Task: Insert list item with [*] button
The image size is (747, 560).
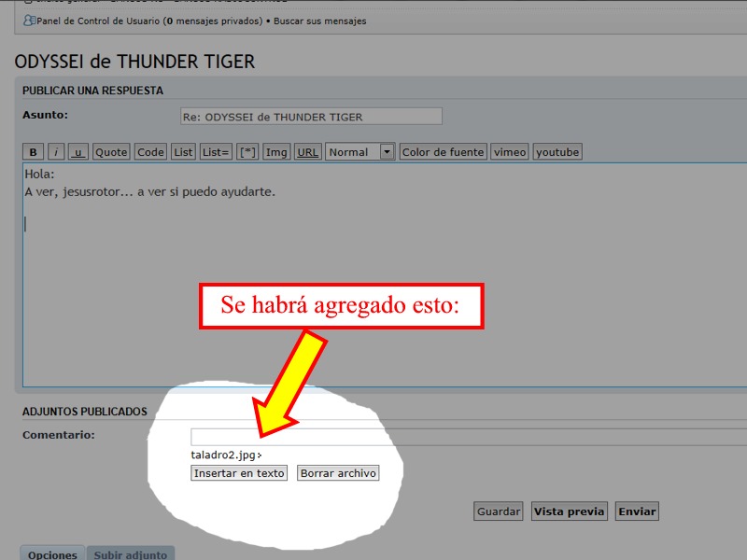Action: [247, 152]
